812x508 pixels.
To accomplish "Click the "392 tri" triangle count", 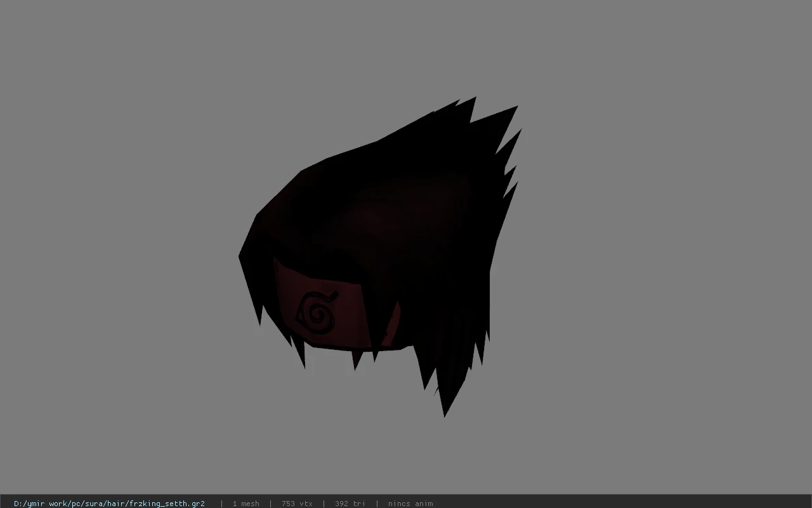I will tap(350, 504).
